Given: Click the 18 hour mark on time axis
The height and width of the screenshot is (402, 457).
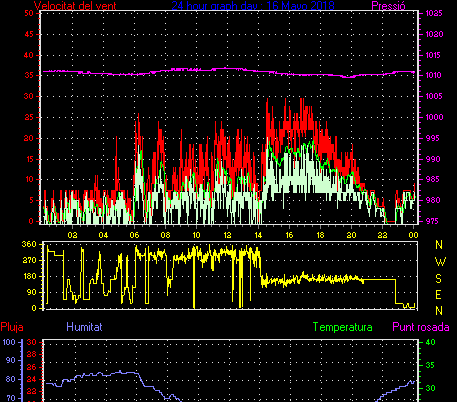Looking at the screenshot, I should click(x=320, y=235).
